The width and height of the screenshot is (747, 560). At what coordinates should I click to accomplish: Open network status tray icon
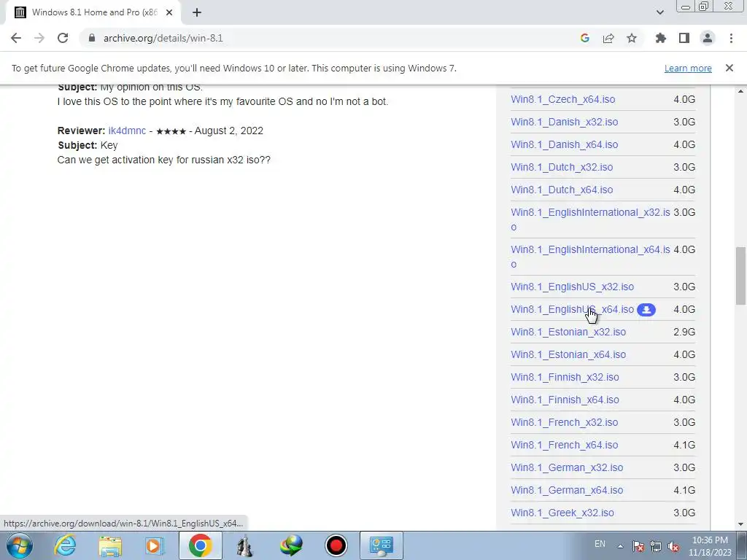click(656, 546)
